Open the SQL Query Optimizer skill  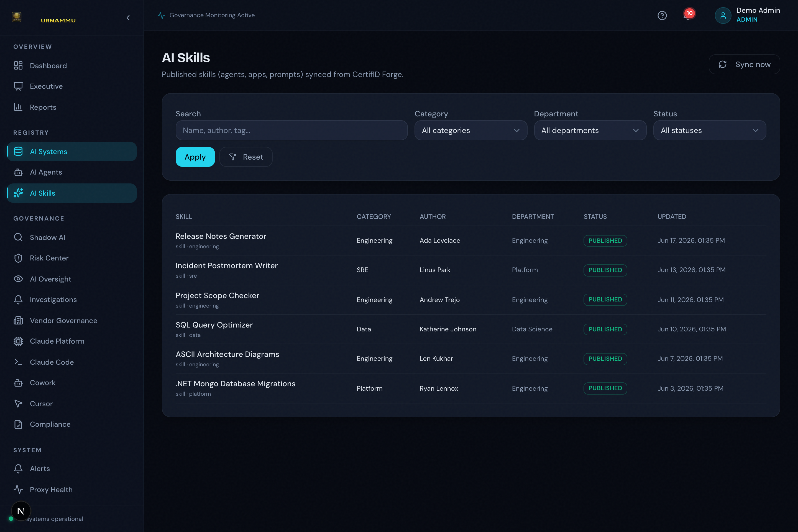tap(214, 325)
